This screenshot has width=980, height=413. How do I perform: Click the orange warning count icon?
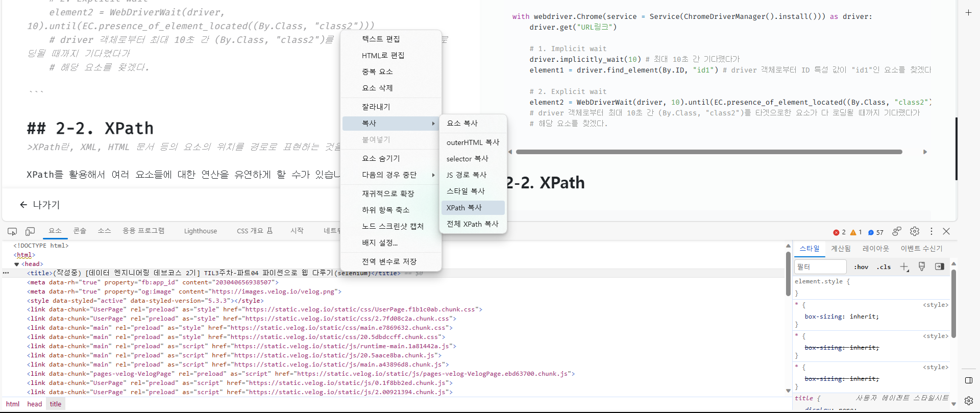pos(853,232)
